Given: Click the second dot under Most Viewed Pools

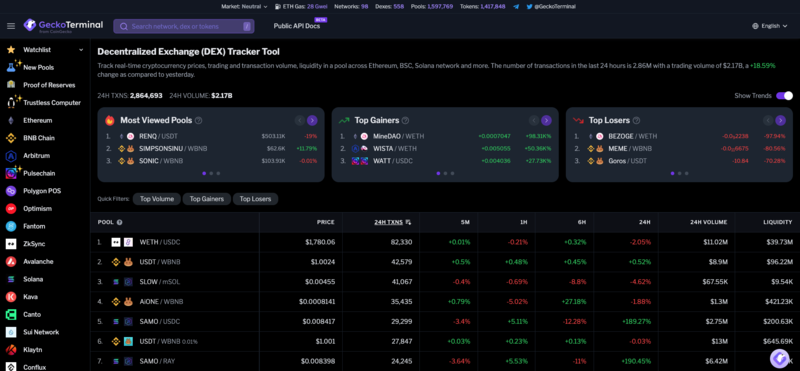Looking at the screenshot, I should (x=211, y=173).
